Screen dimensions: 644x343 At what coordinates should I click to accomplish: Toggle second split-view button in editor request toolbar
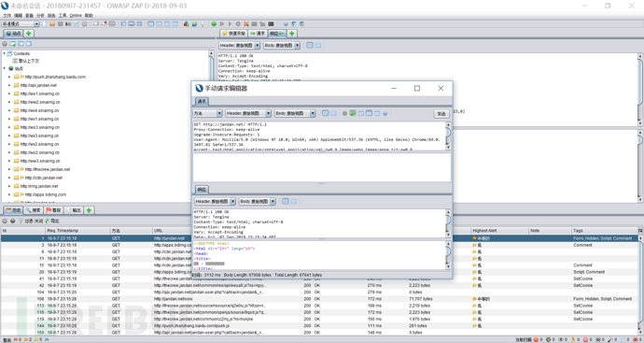coord(333,113)
